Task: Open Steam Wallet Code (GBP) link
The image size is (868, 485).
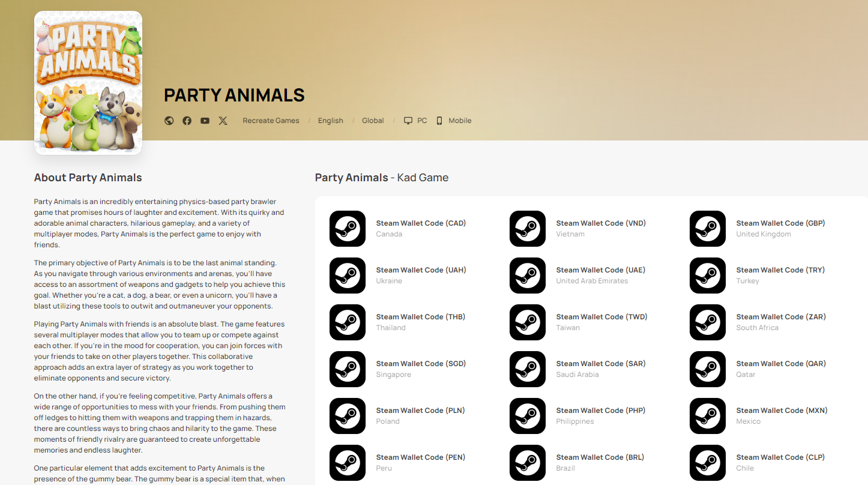Action: (x=780, y=223)
